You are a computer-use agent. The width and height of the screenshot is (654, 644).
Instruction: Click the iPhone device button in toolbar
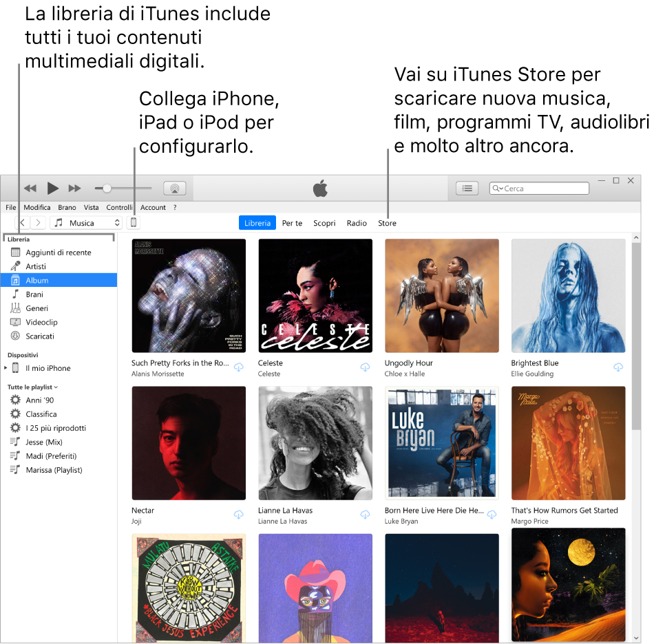pyautogui.click(x=134, y=223)
